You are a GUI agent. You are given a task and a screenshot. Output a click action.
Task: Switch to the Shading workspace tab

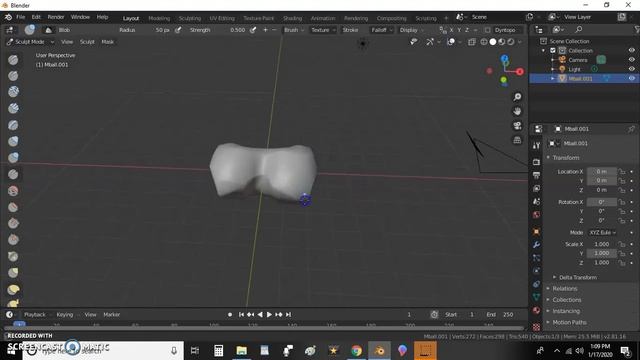(292, 18)
